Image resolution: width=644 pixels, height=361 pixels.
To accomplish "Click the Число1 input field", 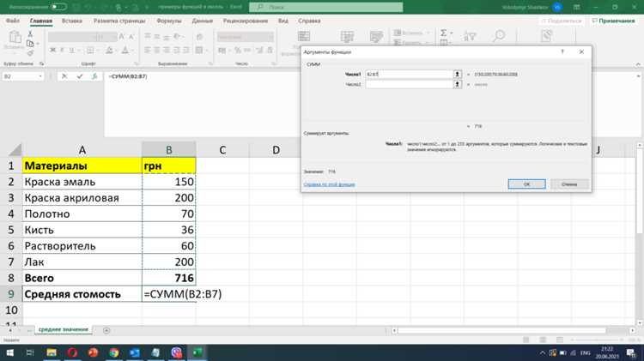I will pos(409,75).
